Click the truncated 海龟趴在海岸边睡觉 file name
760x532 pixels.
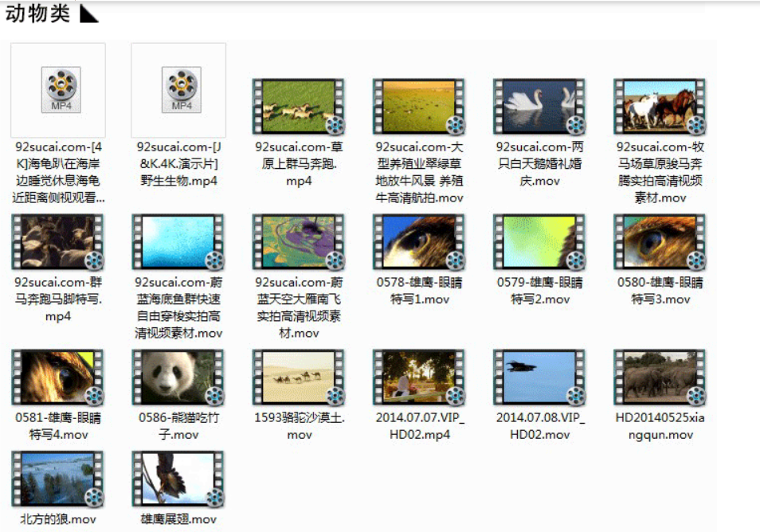[57, 172]
